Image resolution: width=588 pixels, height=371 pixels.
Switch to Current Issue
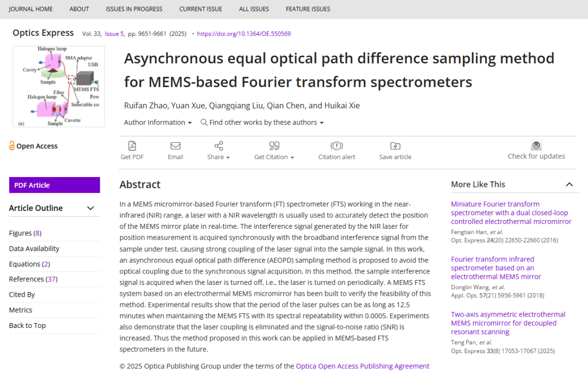point(199,9)
